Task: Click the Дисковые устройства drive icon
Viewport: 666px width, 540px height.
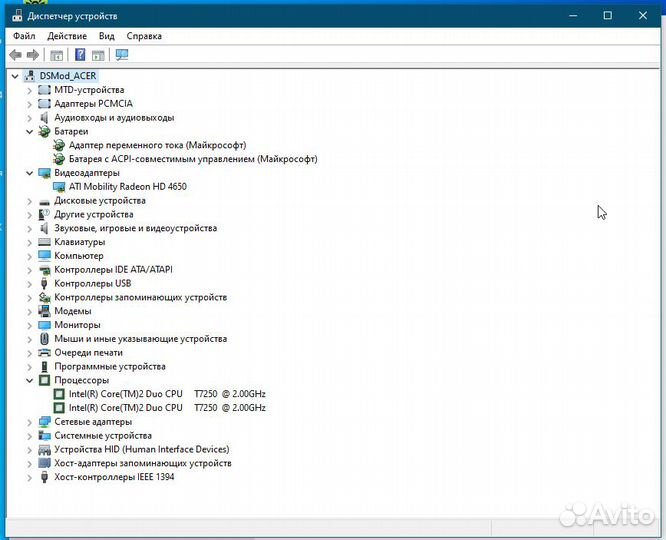Action: pos(44,201)
